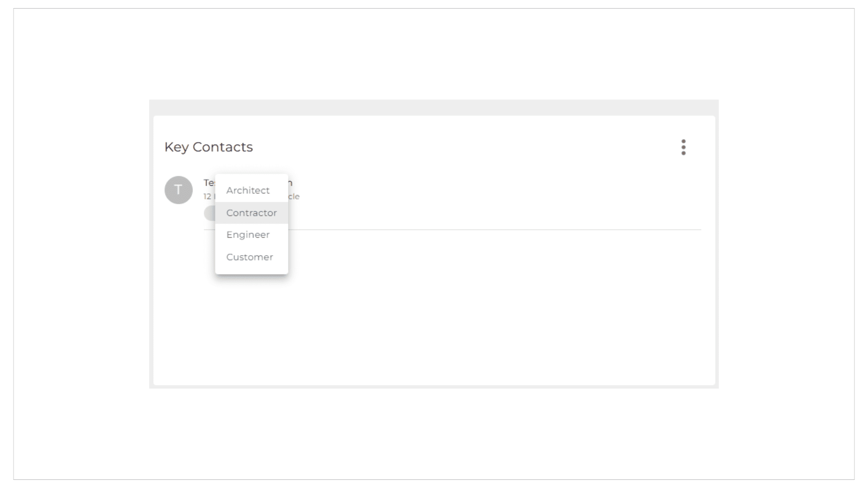Confirm the Contractor role for this contact
The width and height of the screenshot is (868, 488).
251,213
